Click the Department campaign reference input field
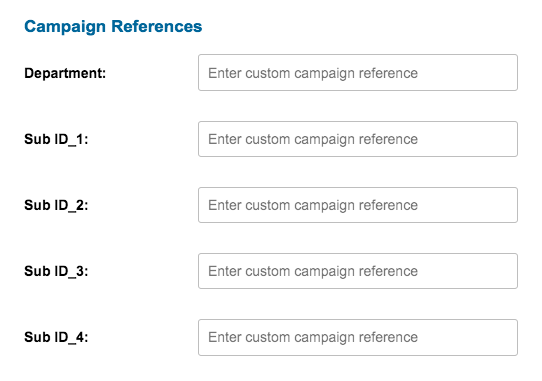This screenshot has height=381, width=542. [x=358, y=73]
